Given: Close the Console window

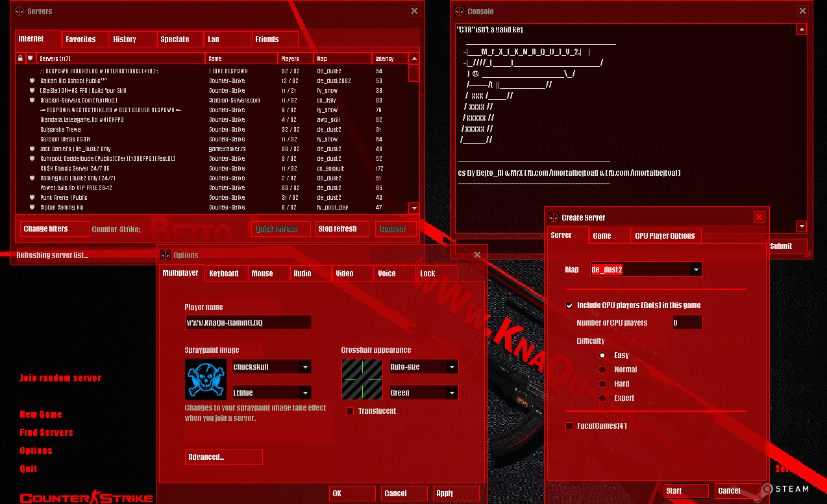Looking at the screenshot, I should pos(803,11).
